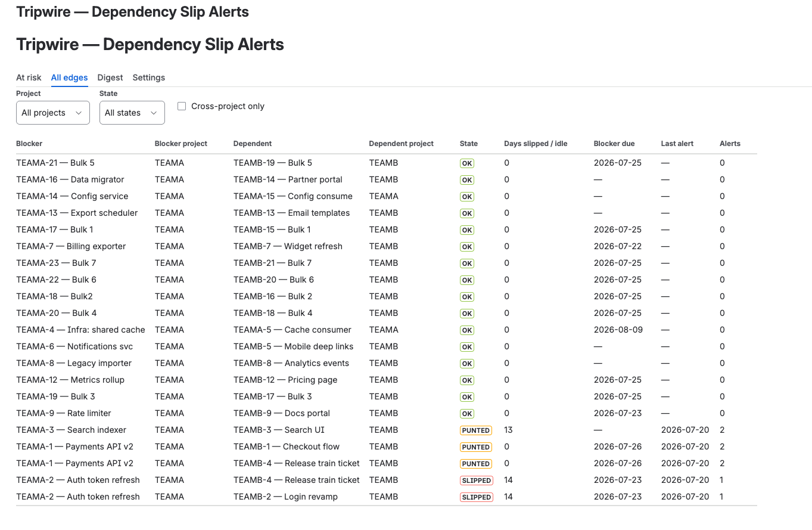Select TEAMA-16 — Data migrator cell
The width and height of the screenshot is (812, 530).
pyautogui.click(x=70, y=179)
